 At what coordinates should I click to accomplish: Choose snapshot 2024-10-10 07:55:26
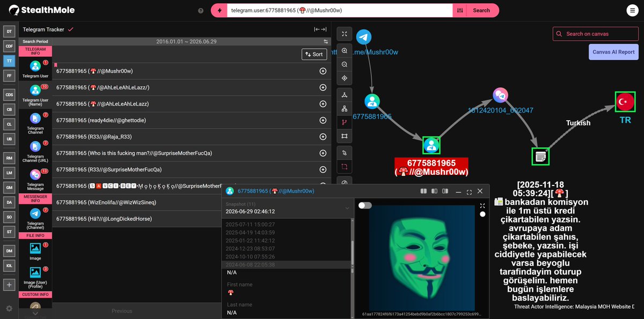pyautogui.click(x=250, y=256)
